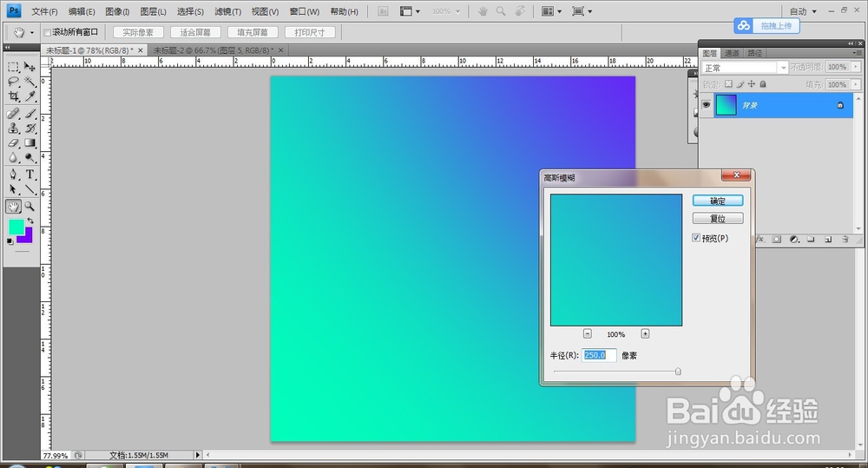The image size is (868, 468).
Task: Select the Magic Wand tool
Action: pos(30,82)
